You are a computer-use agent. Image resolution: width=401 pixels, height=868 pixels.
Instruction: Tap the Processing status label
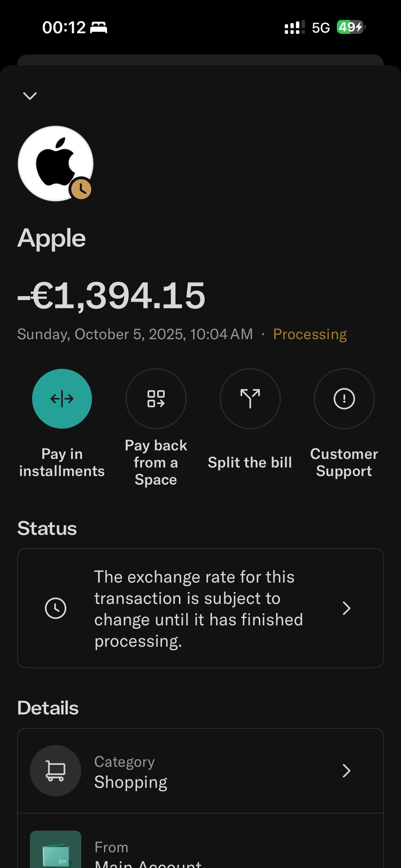310,334
